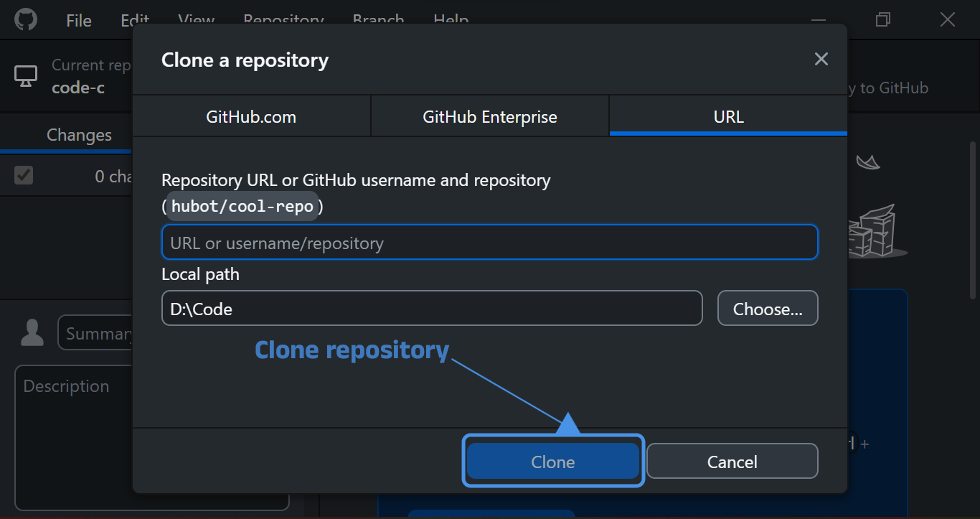Click the Clone button
The height and width of the screenshot is (519, 980).
coord(552,462)
